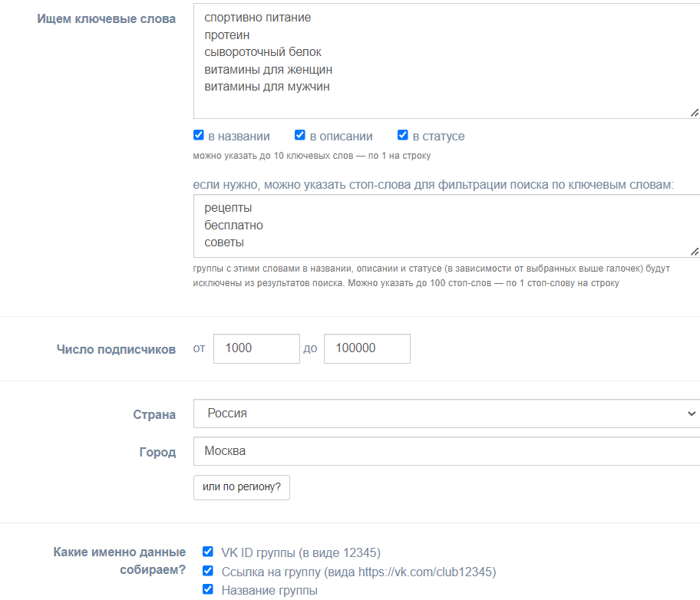Grab the keywords textarea resize handle
This screenshot has height=600, width=700.
point(694,113)
